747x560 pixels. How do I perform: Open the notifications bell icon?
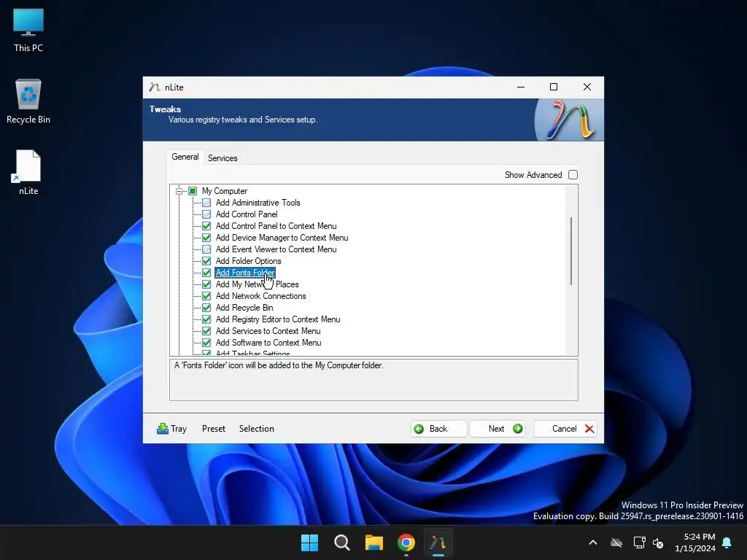pos(727,542)
